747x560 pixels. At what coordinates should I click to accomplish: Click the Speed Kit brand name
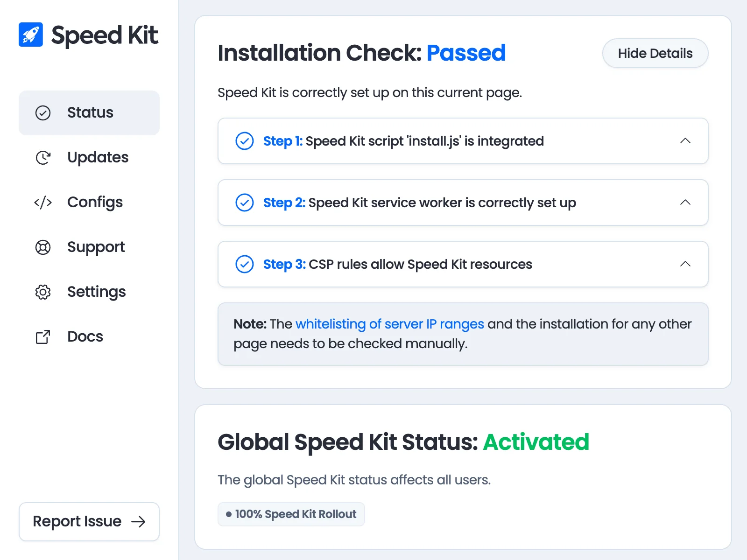click(105, 35)
